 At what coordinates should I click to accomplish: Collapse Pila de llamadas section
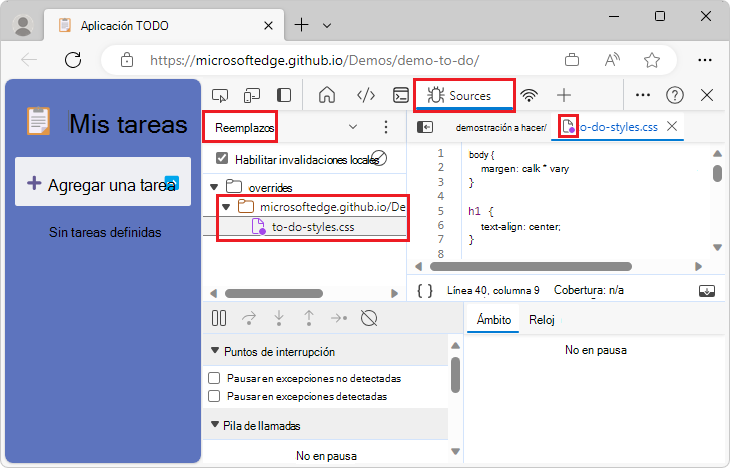215,425
